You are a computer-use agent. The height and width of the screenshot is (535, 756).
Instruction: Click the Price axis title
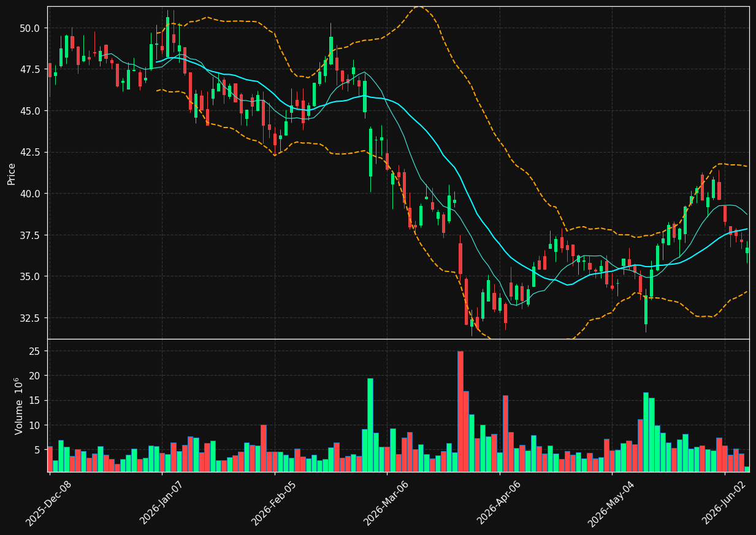click(x=12, y=173)
